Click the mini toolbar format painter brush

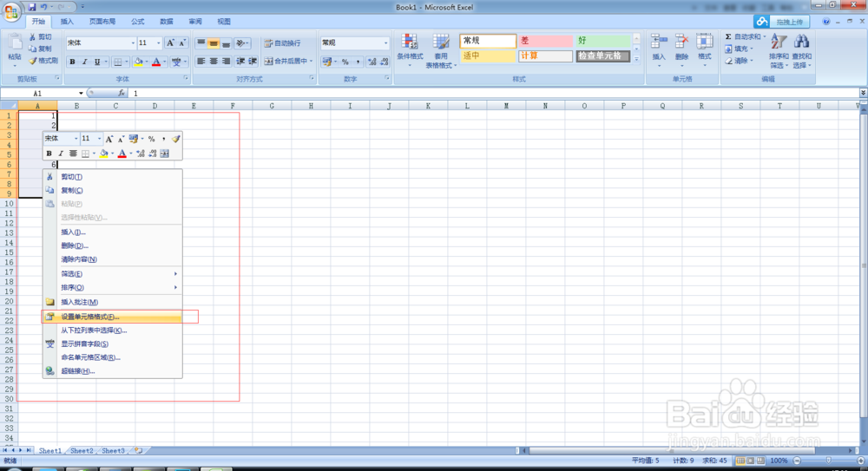pos(175,139)
